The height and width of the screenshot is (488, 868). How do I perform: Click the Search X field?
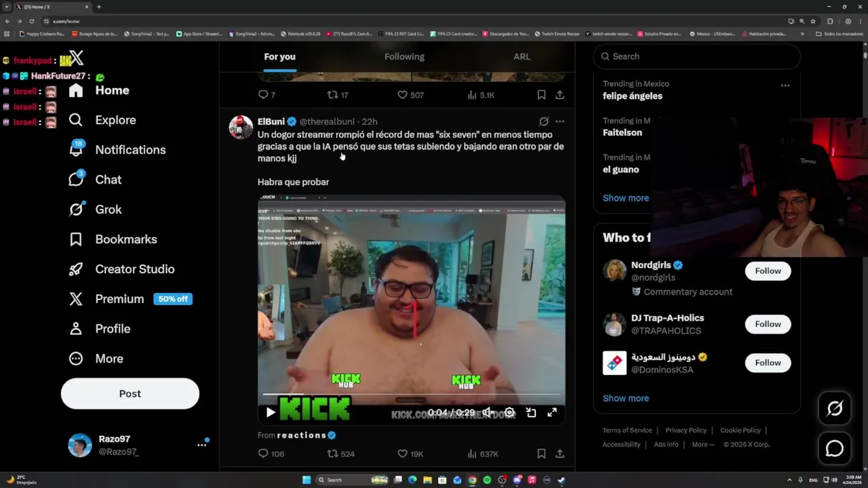(696, 56)
